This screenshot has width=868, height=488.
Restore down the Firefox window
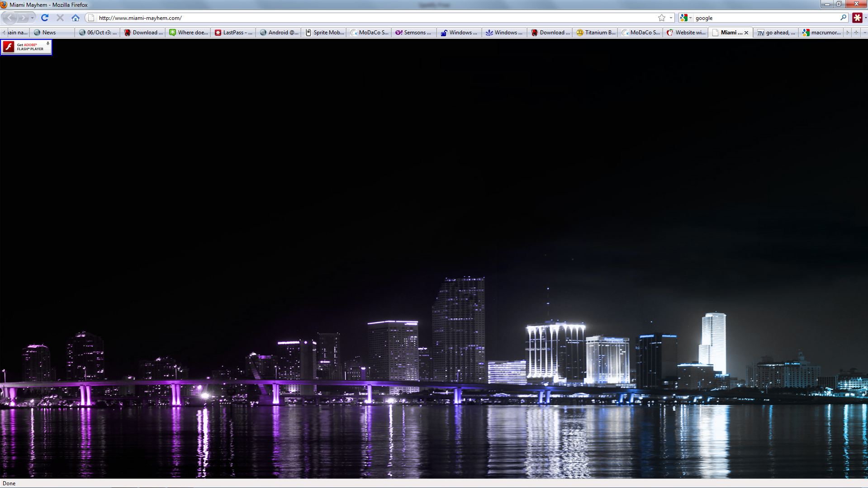point(839,4)
